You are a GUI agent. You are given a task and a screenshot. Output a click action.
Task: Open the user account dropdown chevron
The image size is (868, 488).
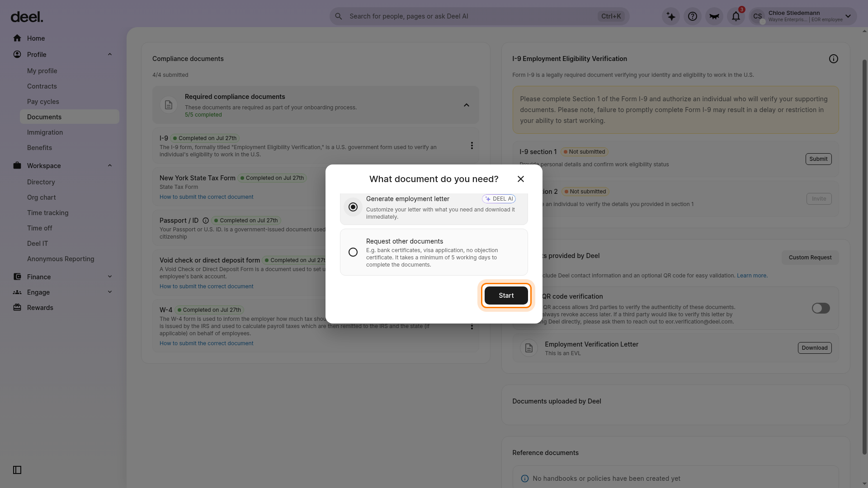[x=848, y=16]
